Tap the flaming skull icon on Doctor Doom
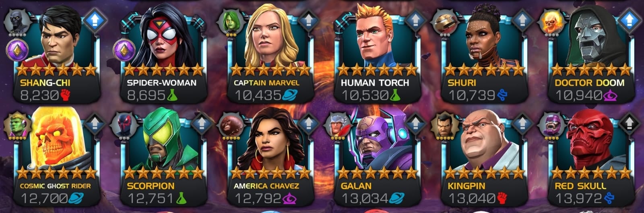644x213 pixels. (x=551, y=23)
